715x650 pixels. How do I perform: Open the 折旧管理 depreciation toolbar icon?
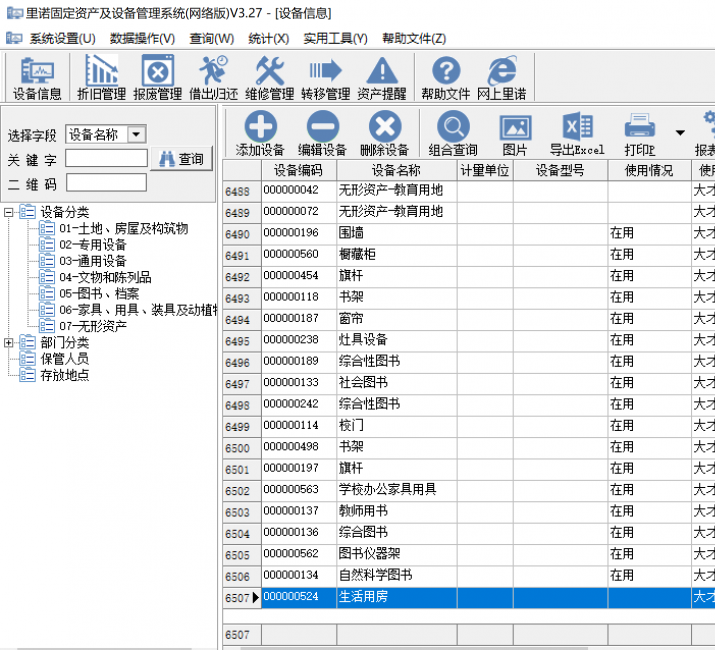(100, 78)
